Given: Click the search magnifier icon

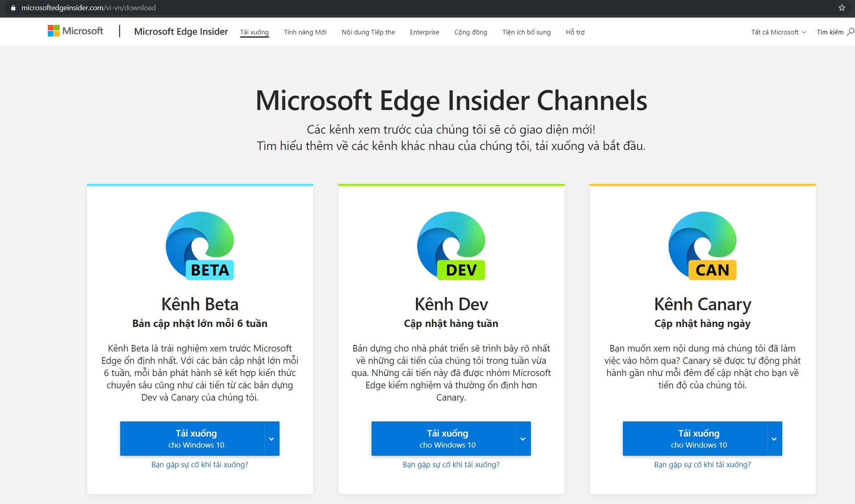Looking at the screenshot, I should 850,32.
